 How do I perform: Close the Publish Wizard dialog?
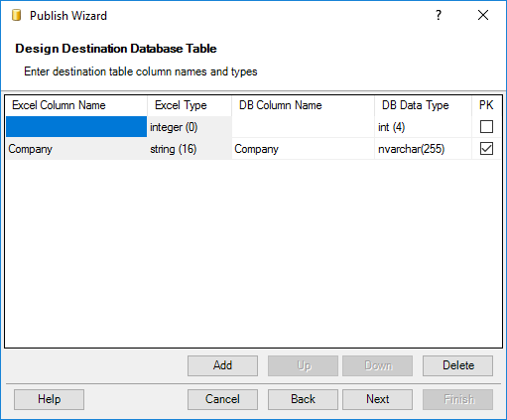(483, 15)
